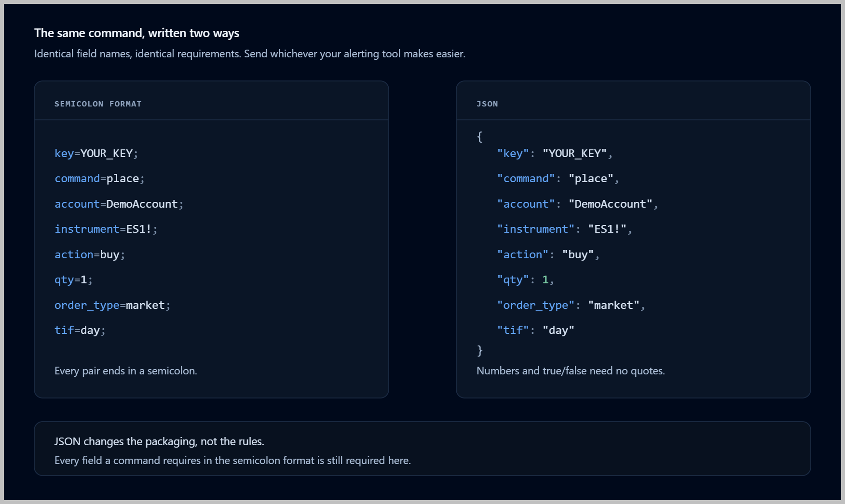Click the subtitle starting "Identical field names"
Viewport: 845px width, 504px height.
pos(250,54)
